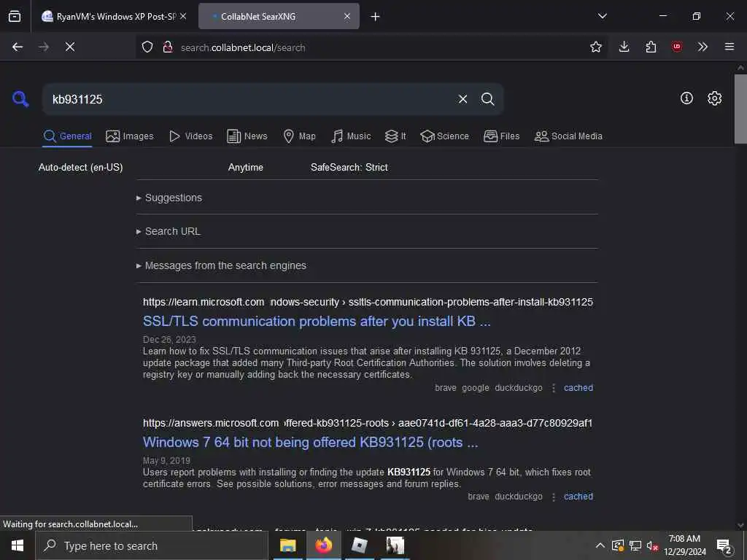This screenshot has height=560, width=747.
Task: Open File Explorer from taskbar
Action: click(287, 545)
